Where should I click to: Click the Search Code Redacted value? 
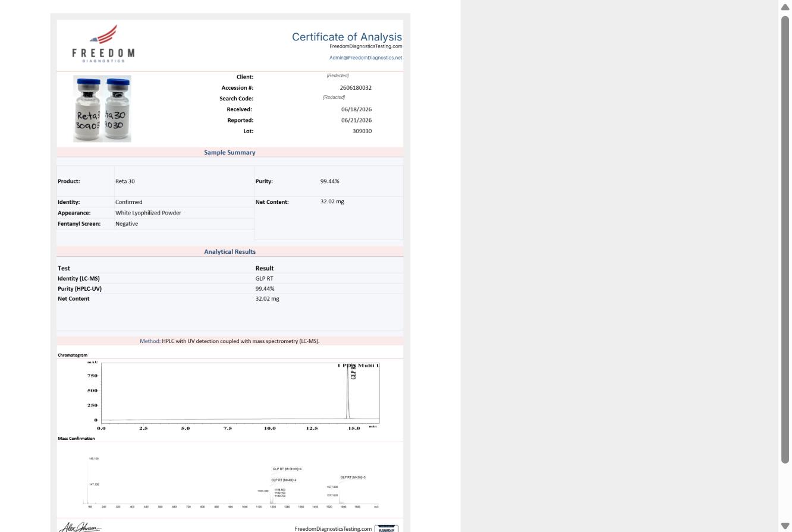pyautogui.click(x=334, y=97)
